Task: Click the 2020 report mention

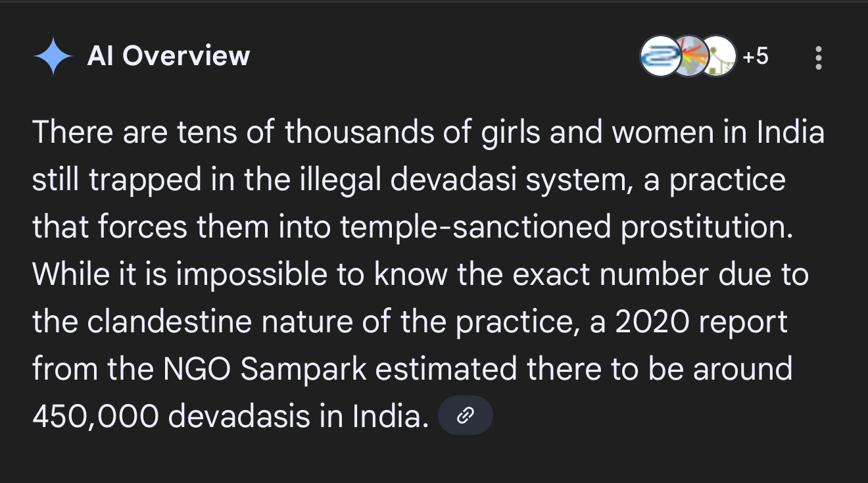Action: [698, 322]
